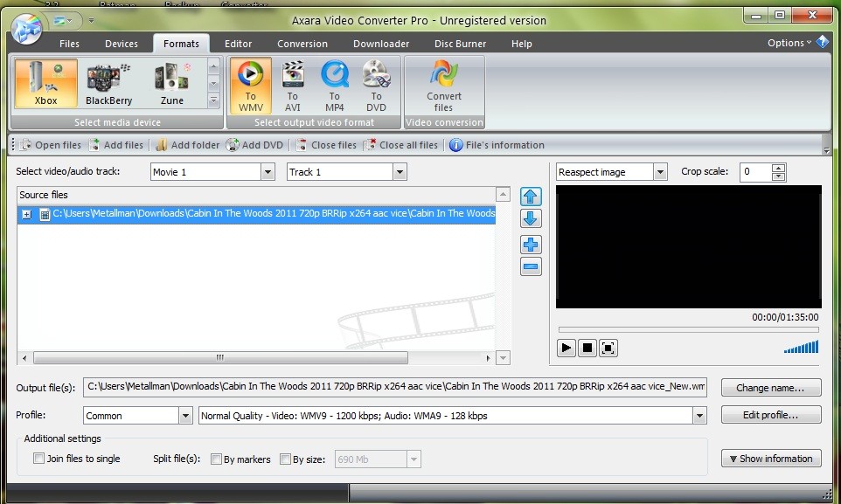
Task: Check the By size split option
Action: coord(285,459)
